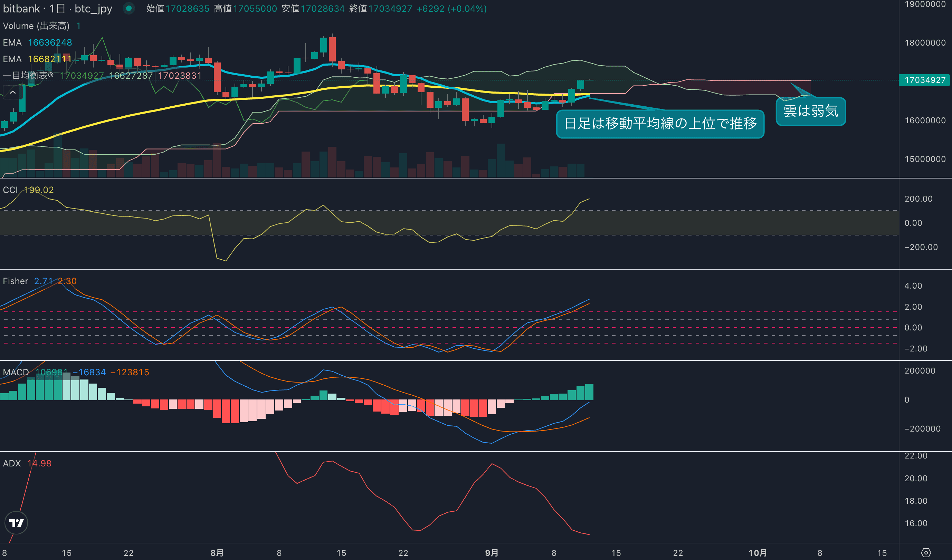
Task: Click the 10月 marker on time axis
Action: point(758,553)
